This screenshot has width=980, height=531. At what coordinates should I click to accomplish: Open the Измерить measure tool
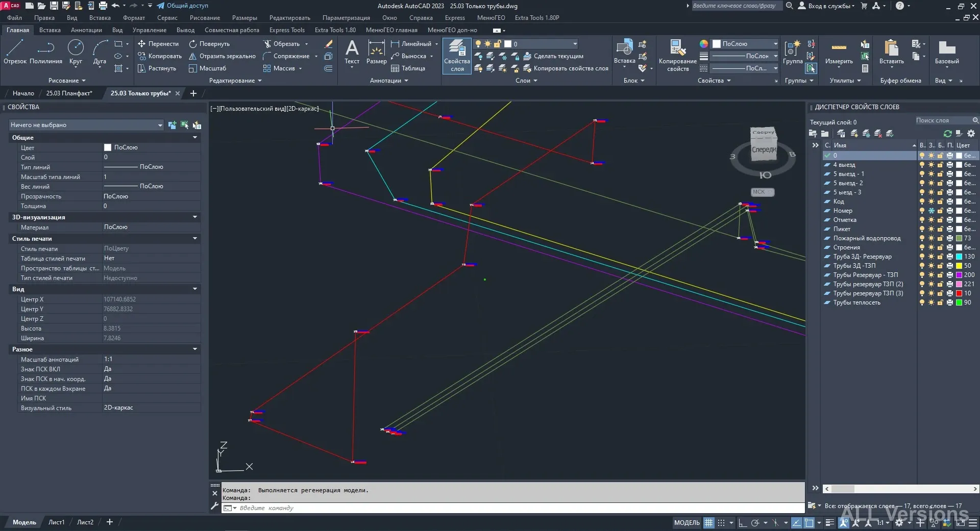click(x=839, y=52)
